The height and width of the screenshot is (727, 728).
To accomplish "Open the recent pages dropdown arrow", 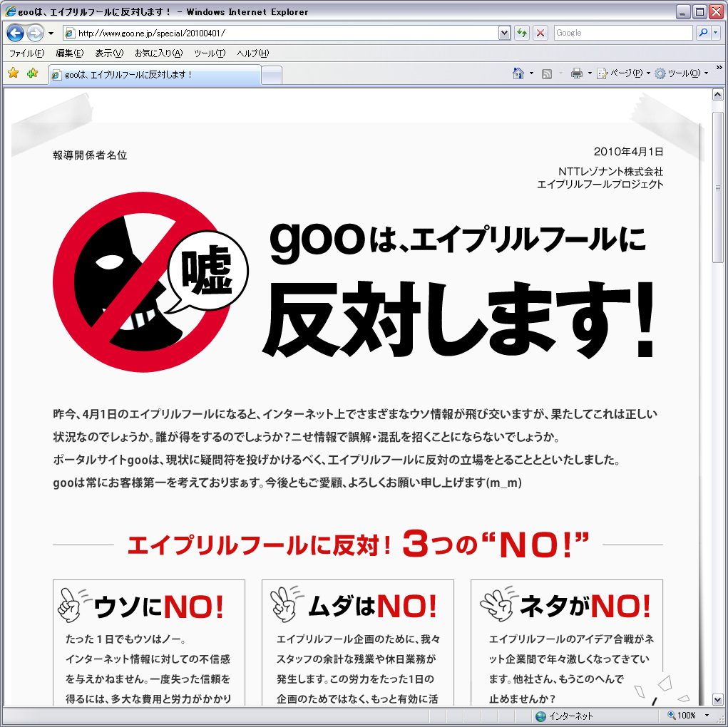I will [x=51, y=33].
